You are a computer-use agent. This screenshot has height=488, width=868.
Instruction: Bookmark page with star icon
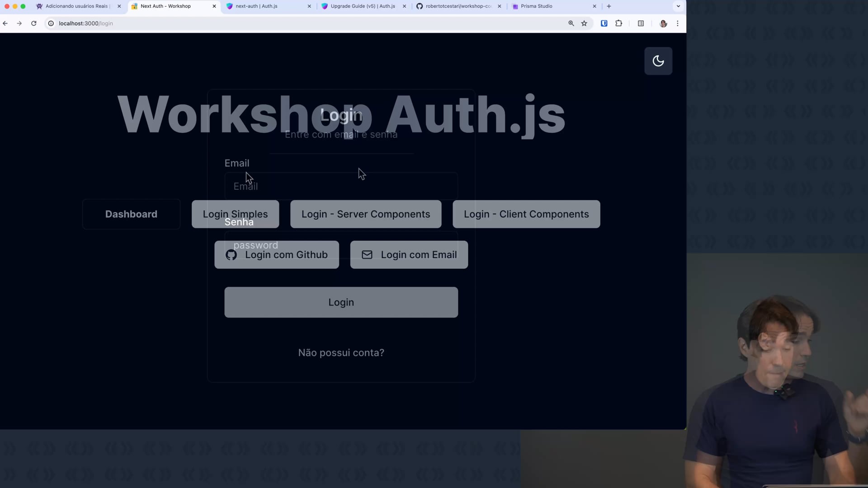click(584, 23)
